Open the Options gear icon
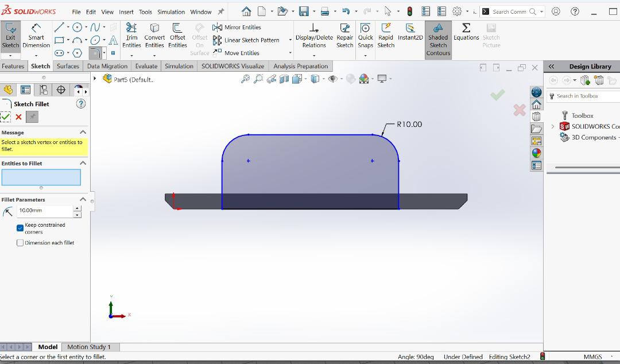This screenshot has height=364, width=620. [457, 11]
